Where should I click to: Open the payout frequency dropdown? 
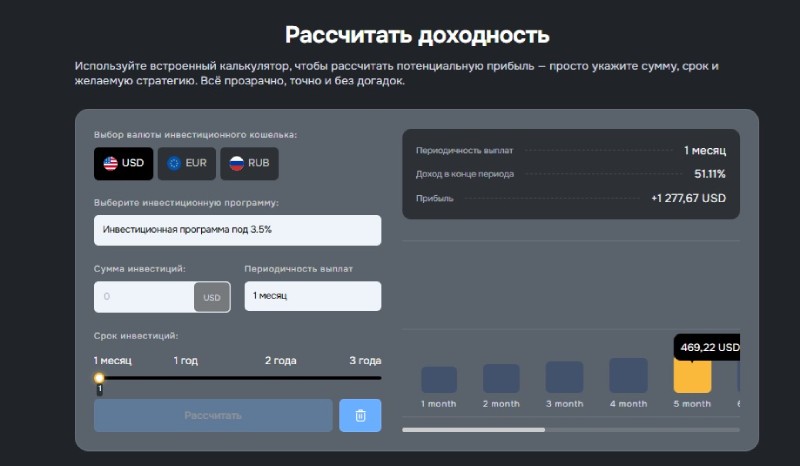312,296
